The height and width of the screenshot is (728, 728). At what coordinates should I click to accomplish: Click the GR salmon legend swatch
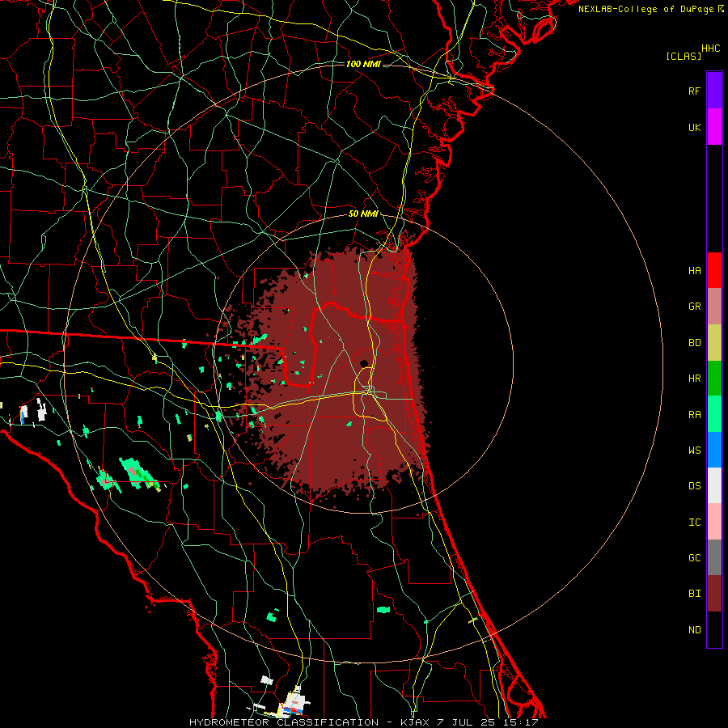[714, 307]
